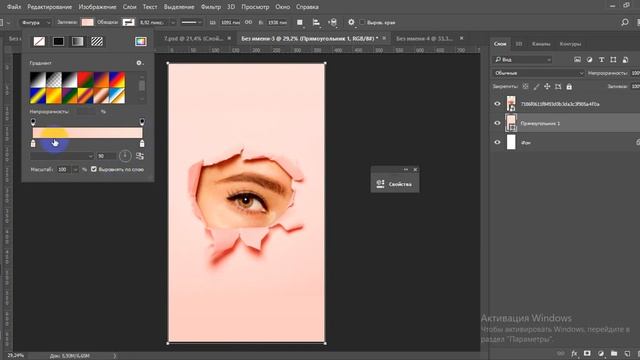Open path arrangement icon in options bar
Image resolution: width=640 pixels, height=360 pixels.
(x=333, y=22)
